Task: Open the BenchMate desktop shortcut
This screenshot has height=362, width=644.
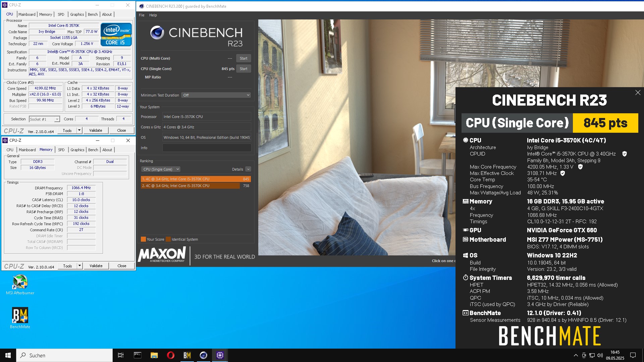Action: point(20,318)
